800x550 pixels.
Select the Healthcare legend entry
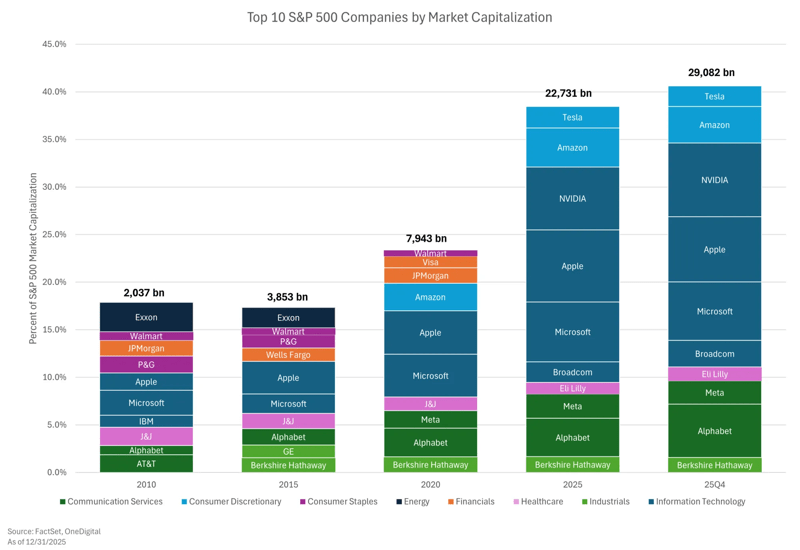541,502
